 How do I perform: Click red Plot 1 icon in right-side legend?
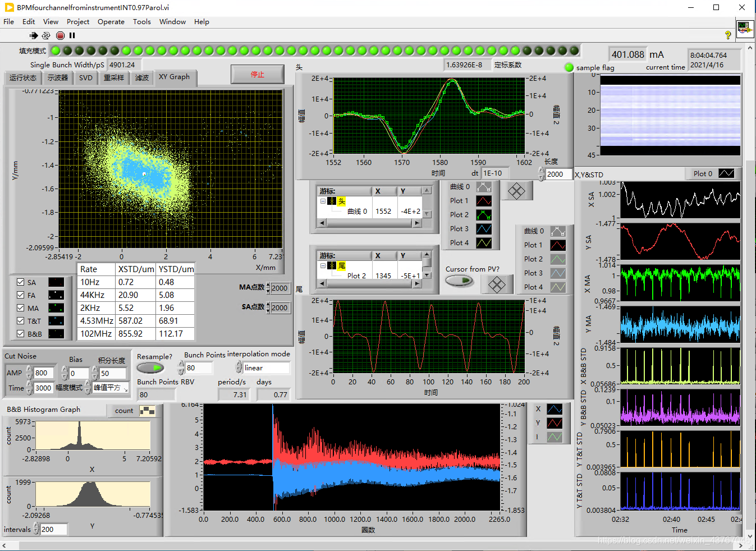coord(558,245)
